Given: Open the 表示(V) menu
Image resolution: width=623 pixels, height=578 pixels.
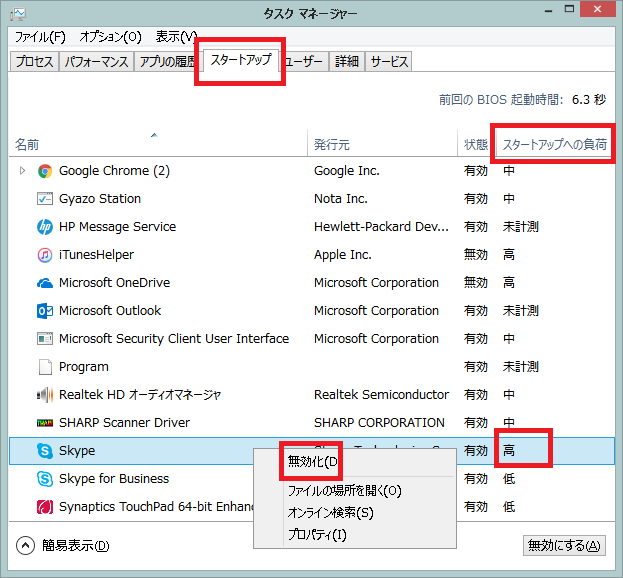Looking at the screenshot, I should coord(176,37).
